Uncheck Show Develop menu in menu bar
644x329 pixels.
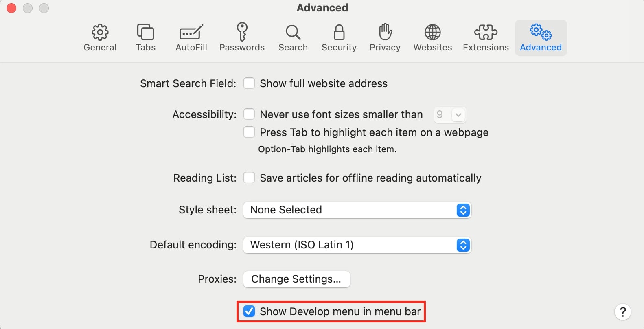249,311
